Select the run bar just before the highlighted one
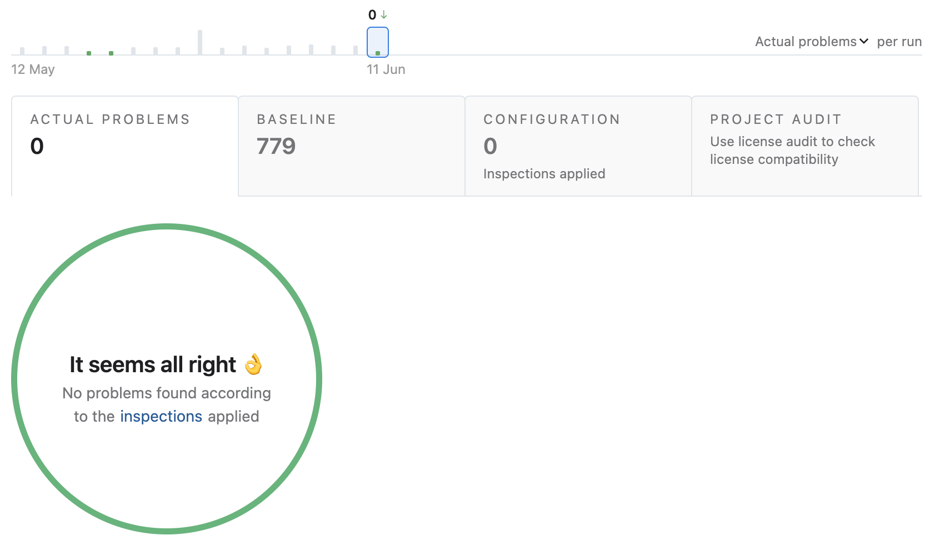This screenshot has height=560, width=940. pos(356,50)
